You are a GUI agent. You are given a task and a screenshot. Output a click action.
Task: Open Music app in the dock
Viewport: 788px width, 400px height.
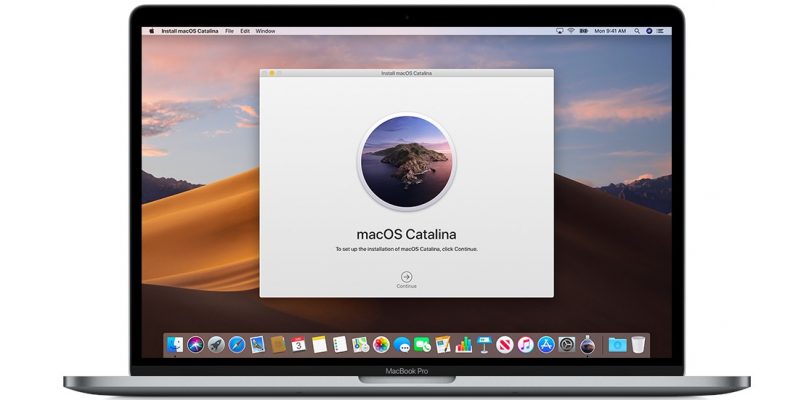click(526, 344)
